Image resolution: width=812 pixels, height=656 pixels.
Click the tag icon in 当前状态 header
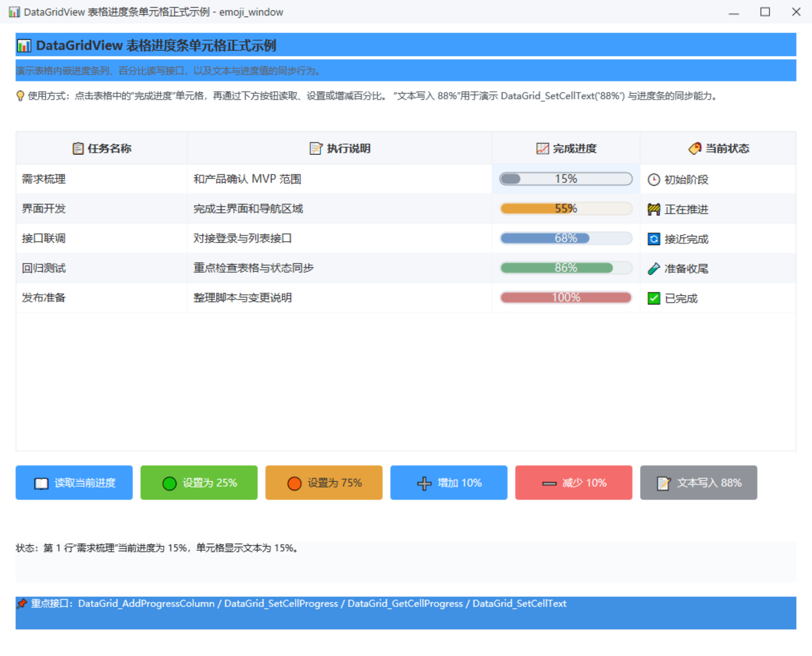click(695, 148)
